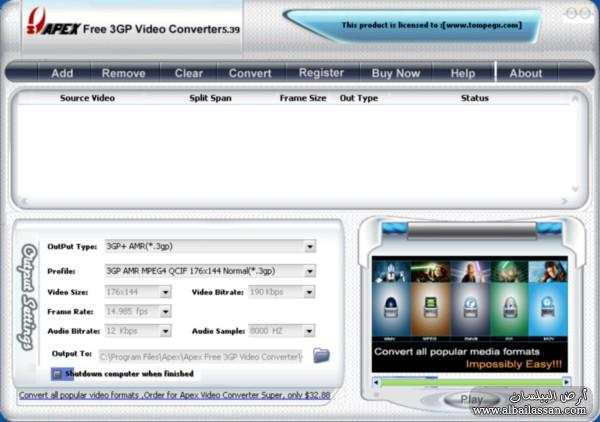Image resolution: width=600 pixels, height=422 pixels.
Task: Open the About item
Action: (x=526, y=73)
